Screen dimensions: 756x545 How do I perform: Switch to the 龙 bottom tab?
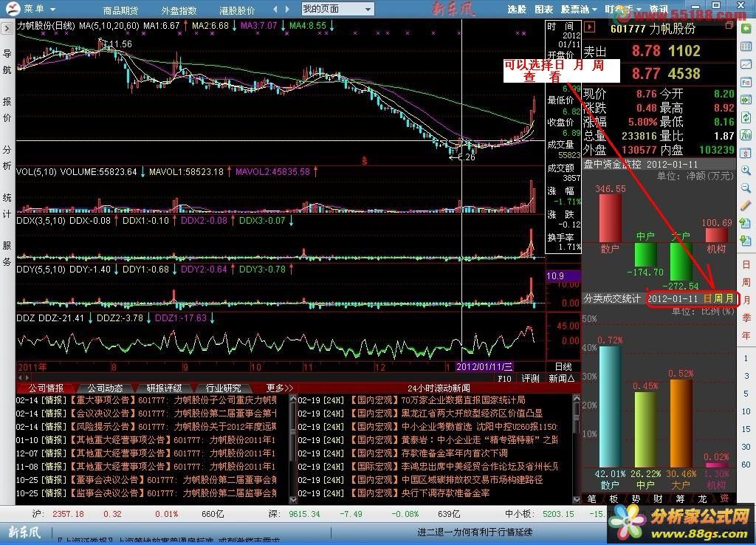(703, 499)
